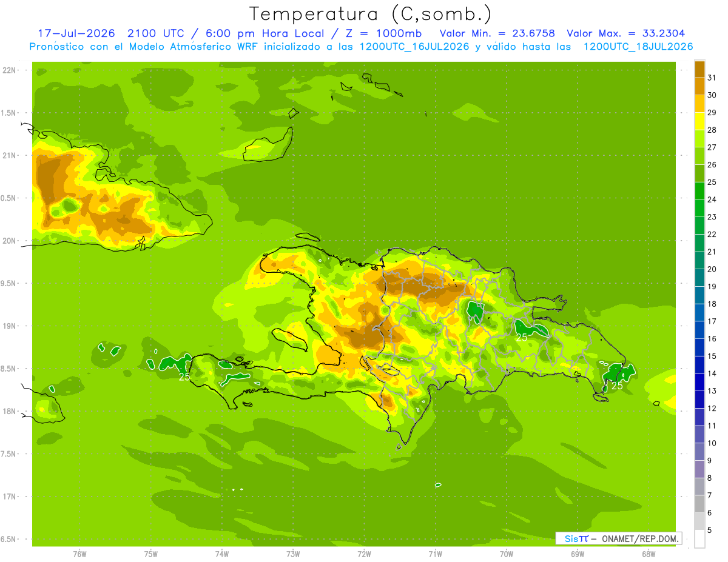Viewport: 728px width, 562px height.
Task: Click the legend value label 18
Action: [712, 304]
